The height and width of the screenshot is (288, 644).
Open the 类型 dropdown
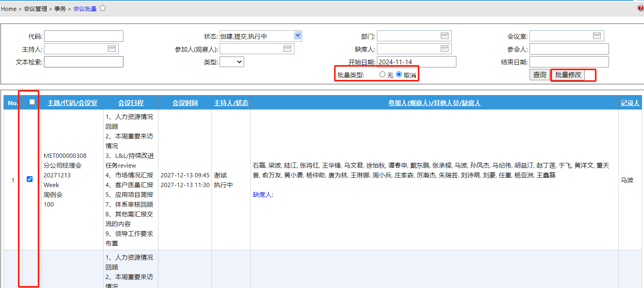232,62
